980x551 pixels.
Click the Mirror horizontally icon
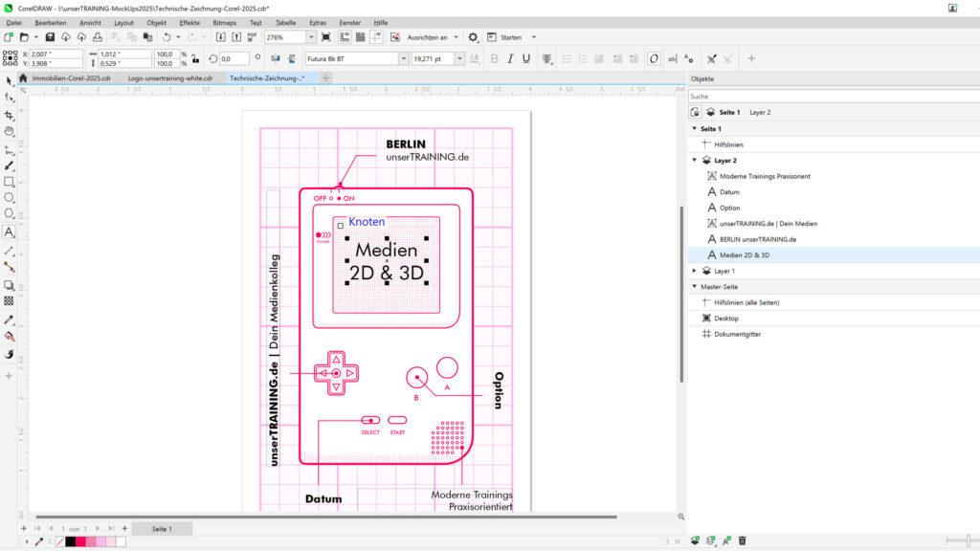coord(276,58)
